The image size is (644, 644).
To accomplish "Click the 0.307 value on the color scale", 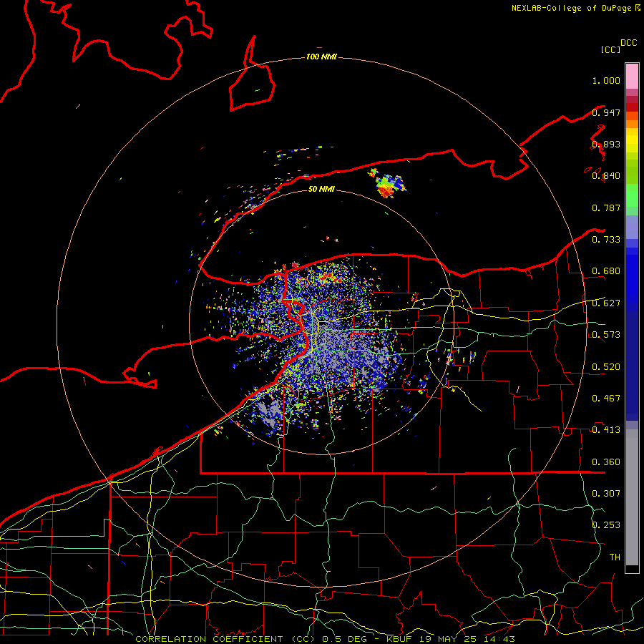I will 606,494.
